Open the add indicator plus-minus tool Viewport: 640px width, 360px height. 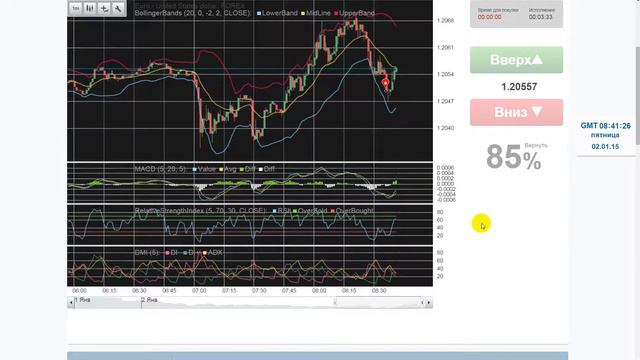(104, 8)
